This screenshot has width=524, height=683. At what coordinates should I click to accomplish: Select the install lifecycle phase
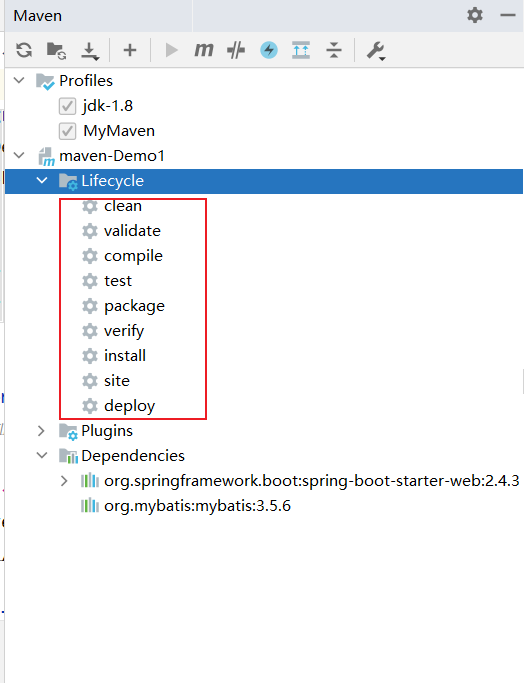click(125, 356)
